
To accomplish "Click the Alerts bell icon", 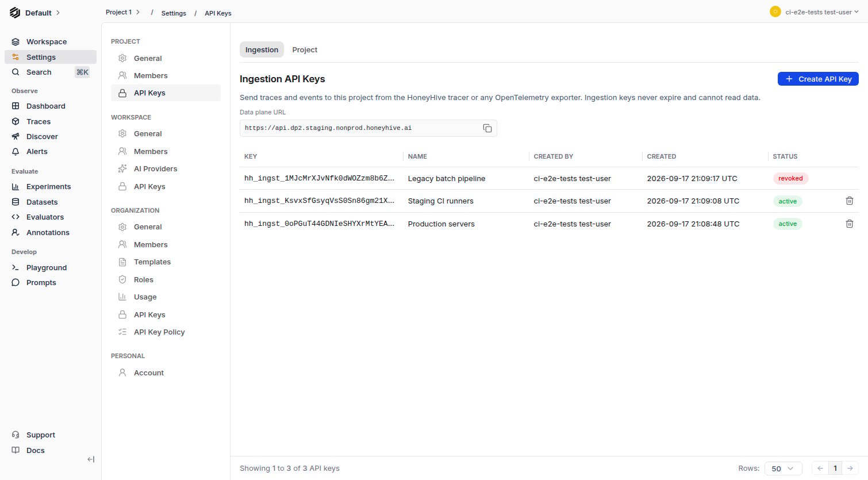I will pyautogui.click(x=16, y=152).
